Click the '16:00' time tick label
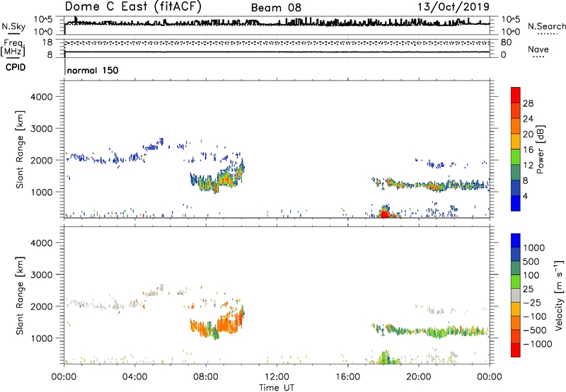The width and height of the screenshot is (566, 392). tap(347, 377)
